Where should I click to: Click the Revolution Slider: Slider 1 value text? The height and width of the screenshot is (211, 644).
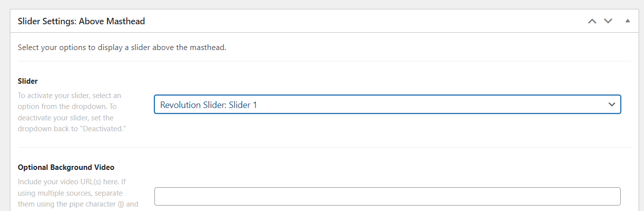click(x=208, y=105)
